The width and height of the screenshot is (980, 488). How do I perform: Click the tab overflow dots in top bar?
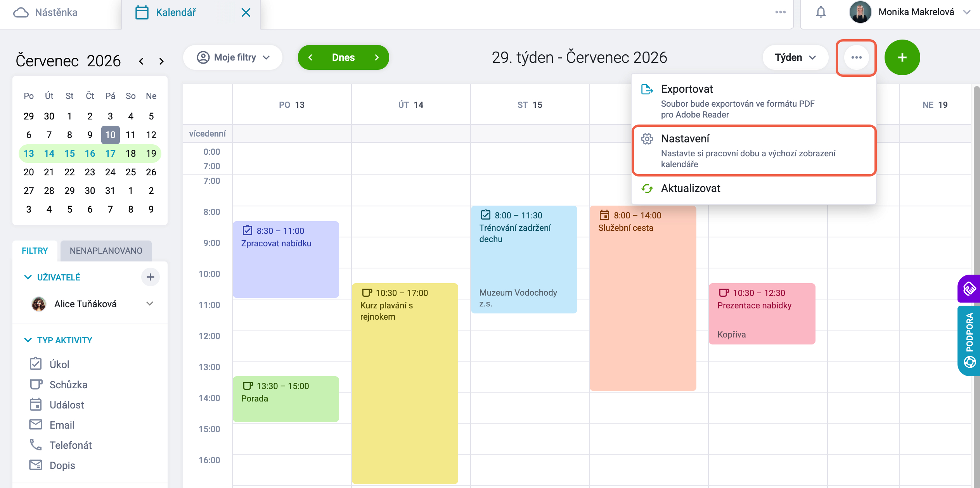(780, 12)
